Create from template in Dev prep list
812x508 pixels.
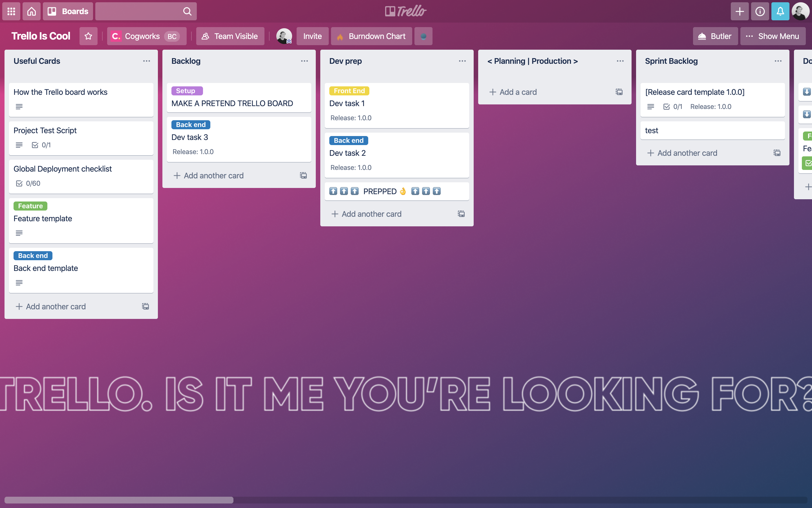[x=461, y=214]
